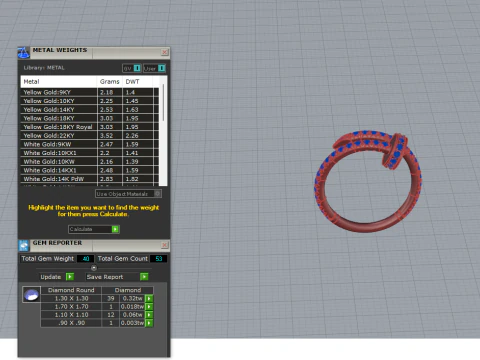
Task: Click the 3.52 grams value
Action: click(107, 136)
